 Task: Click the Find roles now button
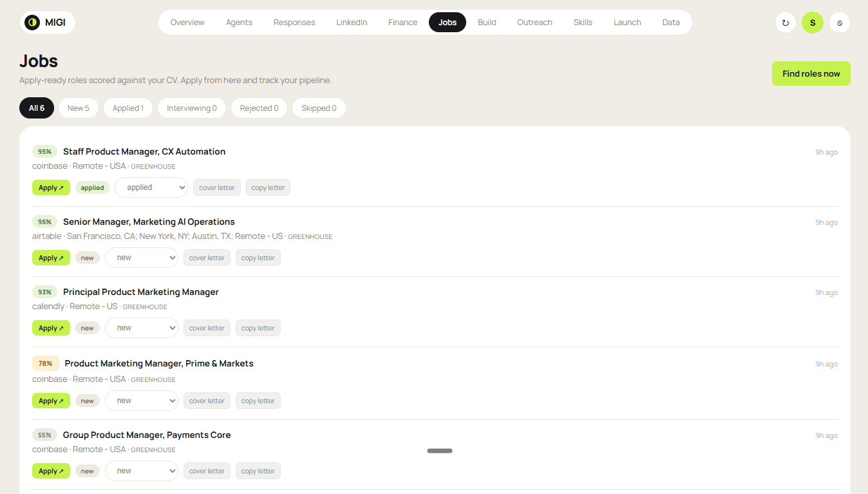[811, 73]
